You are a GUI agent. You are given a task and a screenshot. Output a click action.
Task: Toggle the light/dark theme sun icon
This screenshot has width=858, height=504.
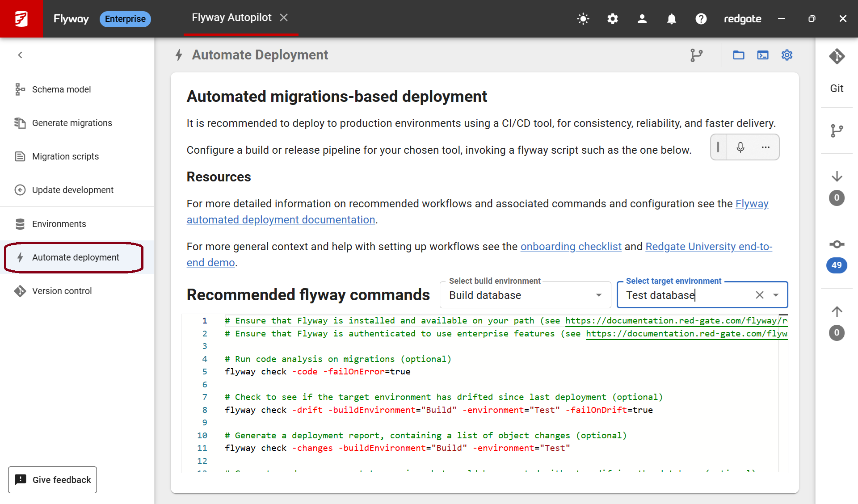(x=583, y=19)
